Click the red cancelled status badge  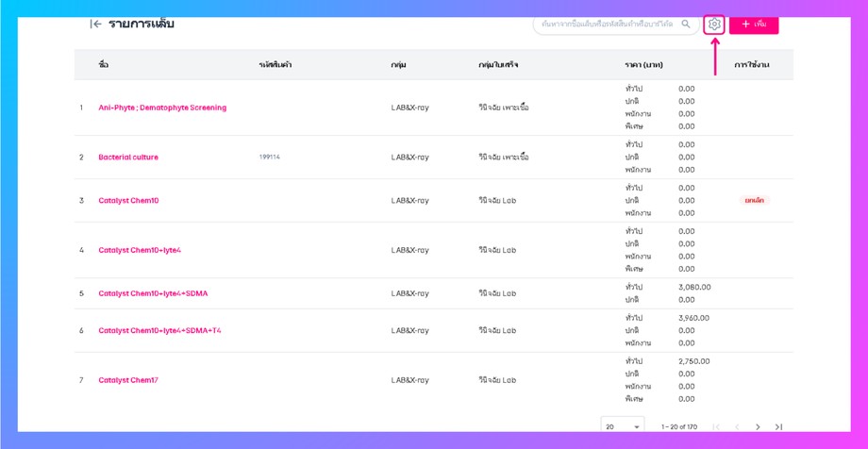tap(754, 200)
